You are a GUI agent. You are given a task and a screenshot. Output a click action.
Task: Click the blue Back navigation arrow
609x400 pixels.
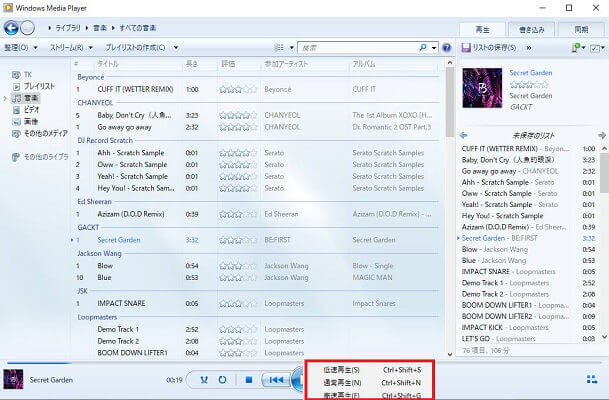[x=11, y=28]
